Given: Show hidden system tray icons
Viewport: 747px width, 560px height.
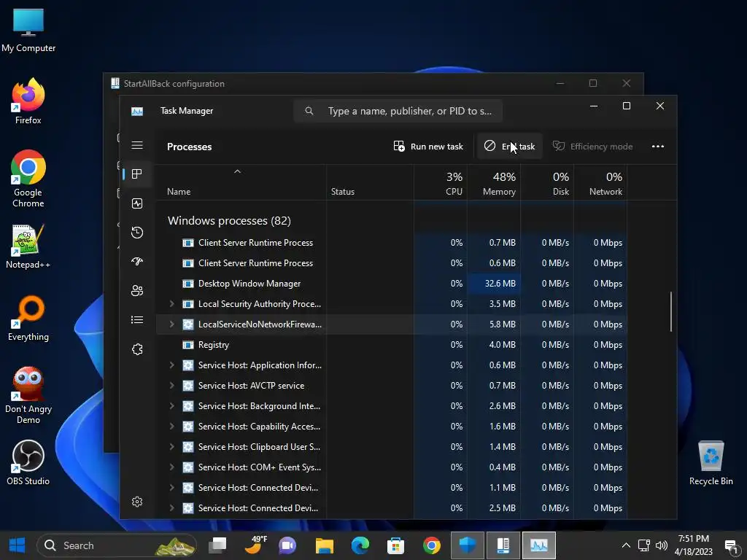Looking at the screenshot, I should pyautogui.click(x=626, y=545).
